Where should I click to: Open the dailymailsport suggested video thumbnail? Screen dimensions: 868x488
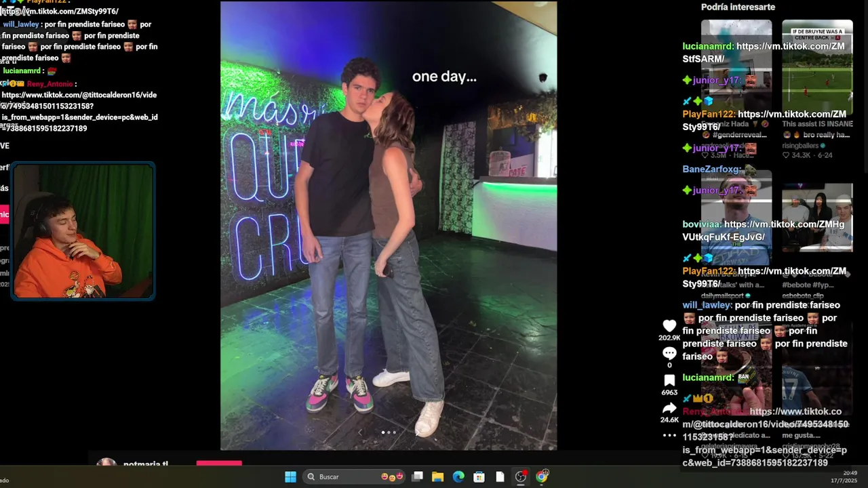(736, 218)
